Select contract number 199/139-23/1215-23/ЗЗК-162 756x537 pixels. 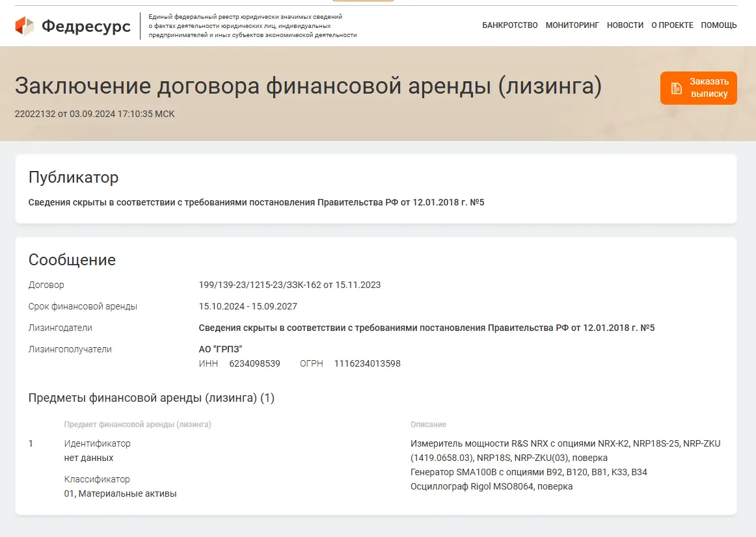(x=260, y=285)
